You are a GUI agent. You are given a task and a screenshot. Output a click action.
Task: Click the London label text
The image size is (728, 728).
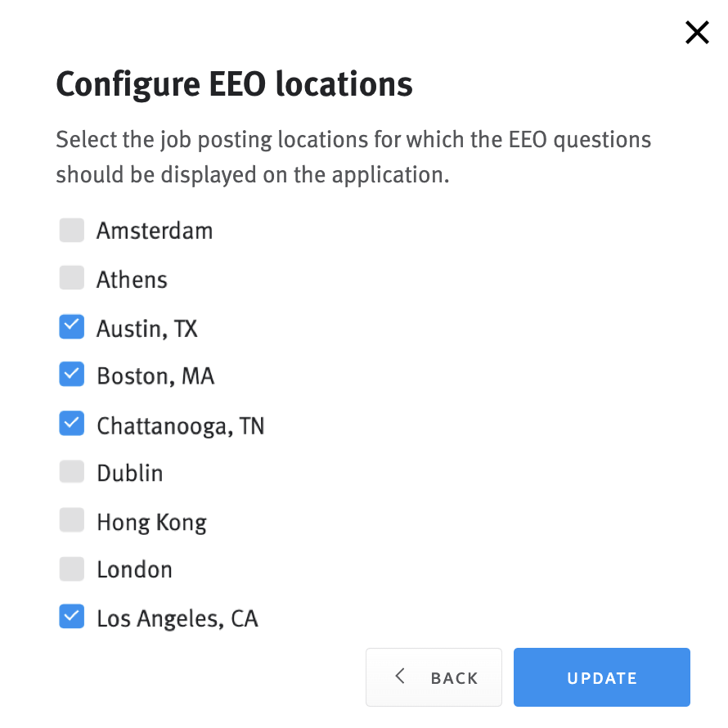point(136,568)
